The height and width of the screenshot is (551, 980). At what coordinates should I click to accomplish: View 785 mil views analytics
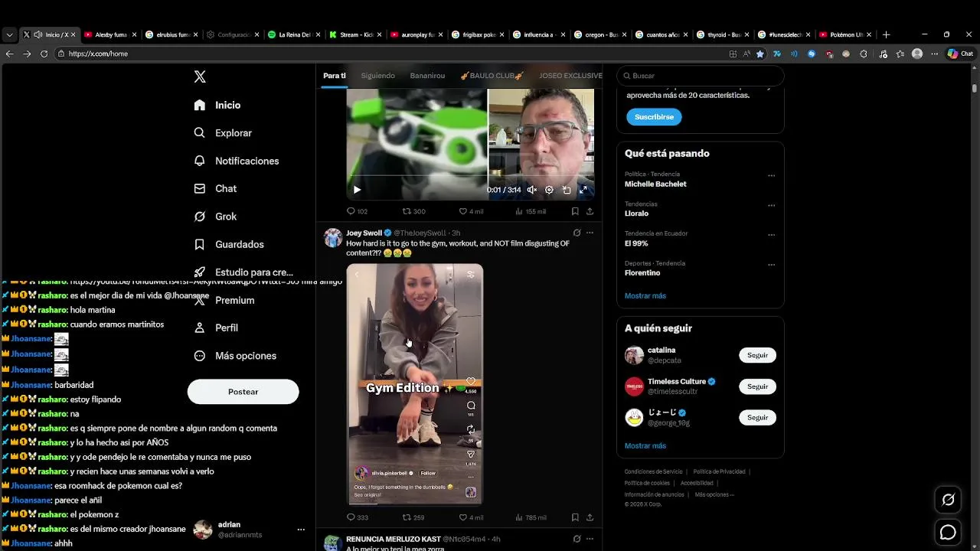click(x=530, y=517)
